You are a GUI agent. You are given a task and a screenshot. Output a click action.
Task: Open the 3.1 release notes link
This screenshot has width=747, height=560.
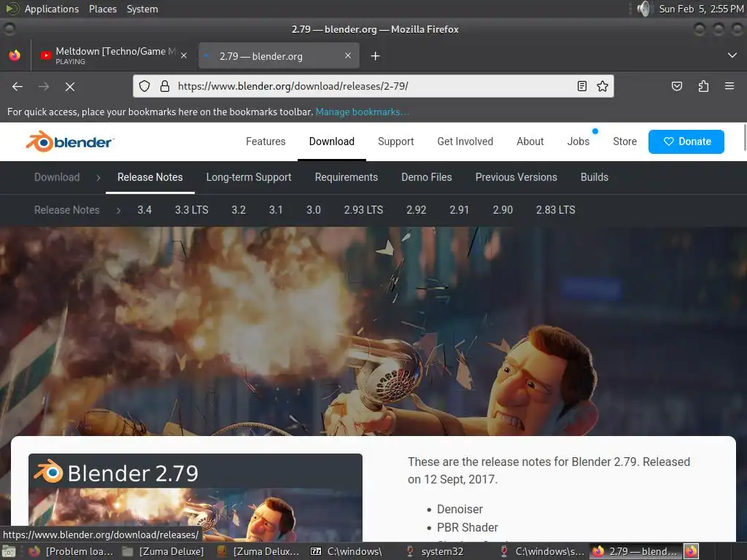click(276, 210)
